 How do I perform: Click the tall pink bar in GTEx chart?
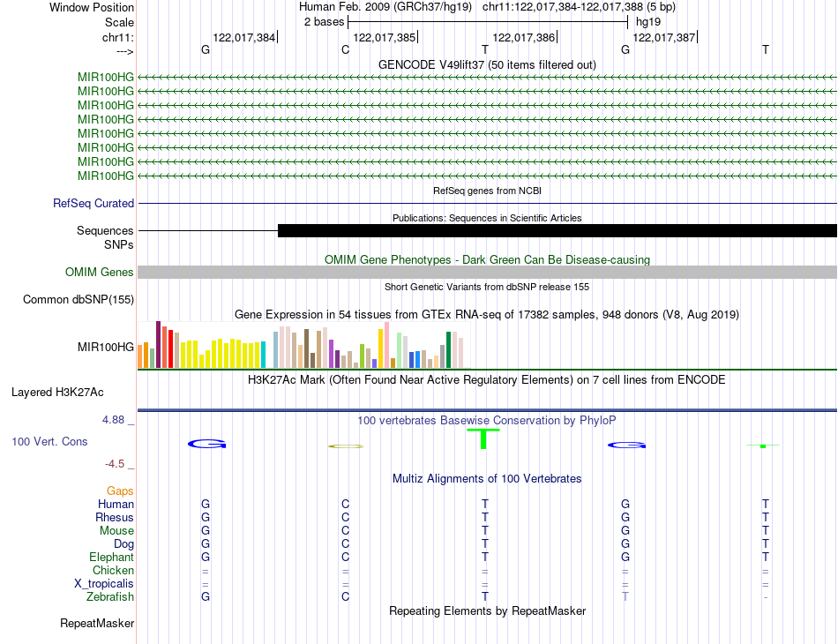(386, 345)
